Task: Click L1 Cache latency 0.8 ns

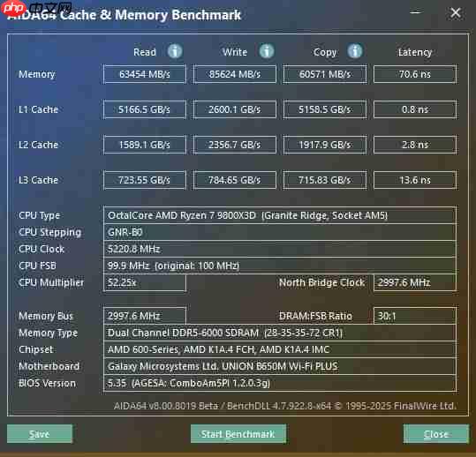Action: click(415, 109)
